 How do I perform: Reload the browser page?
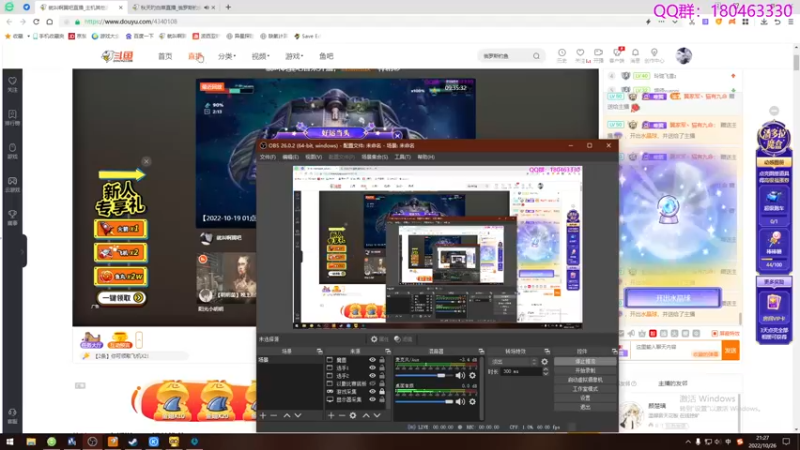(36, 21)
